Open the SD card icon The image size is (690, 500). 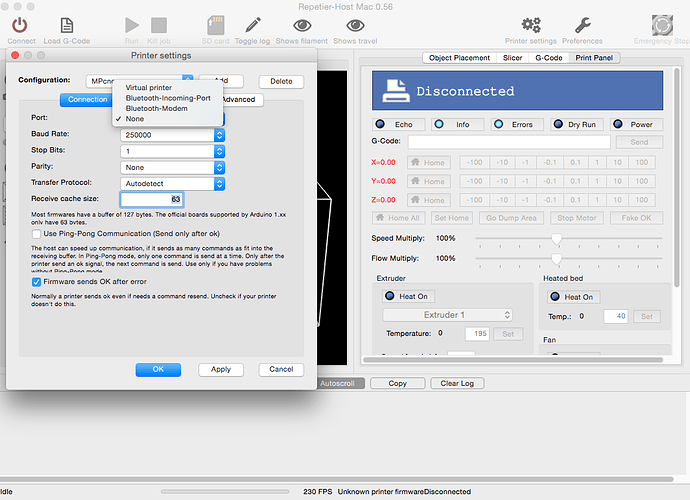coord(216,26)
